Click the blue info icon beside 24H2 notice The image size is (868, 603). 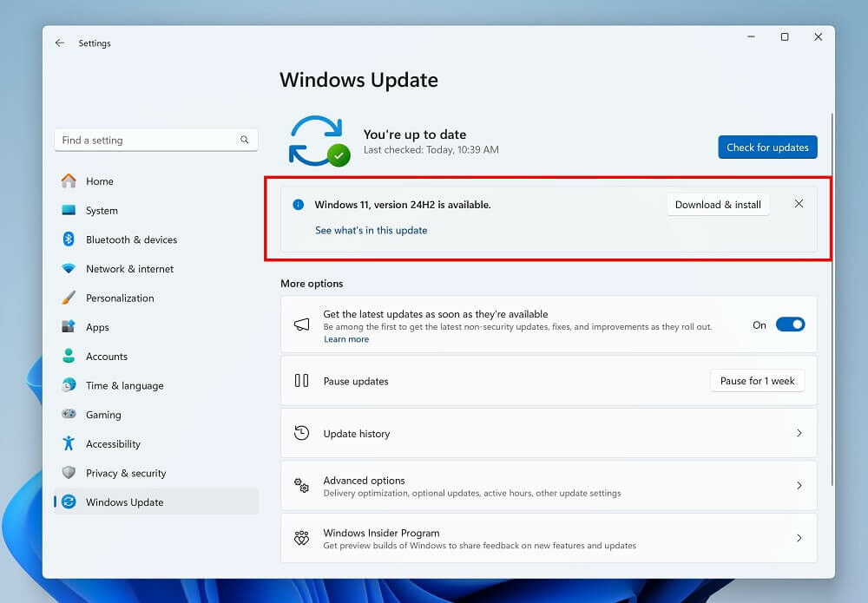pyautogui.click(x=298, y=205)
